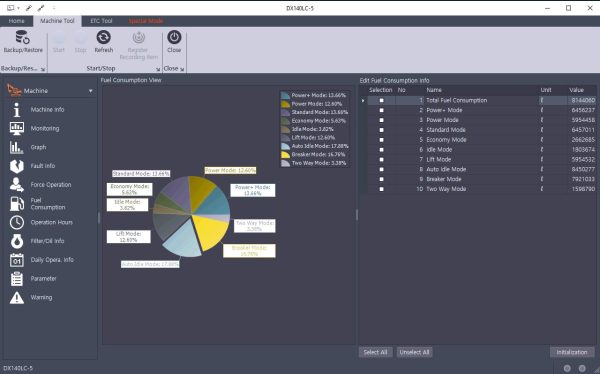Viewport: 600px width, 374px height.
Task: Expand the Backup/Res... group launcher
Action: click(x=43, y=69)
